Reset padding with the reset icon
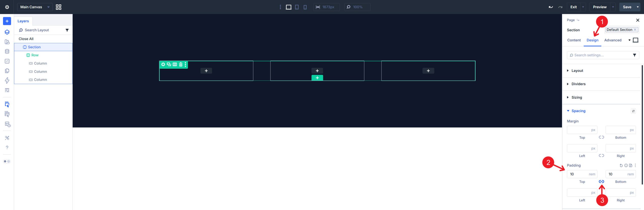The height and width of the screenshot is (210, 644). (x=621, y=165)
